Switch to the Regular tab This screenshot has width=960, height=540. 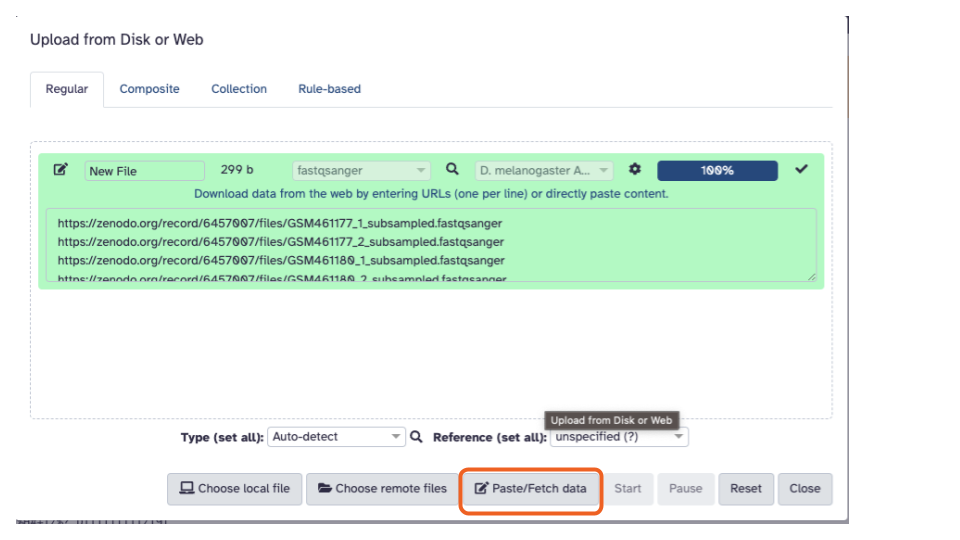click(x=67, y=89)
